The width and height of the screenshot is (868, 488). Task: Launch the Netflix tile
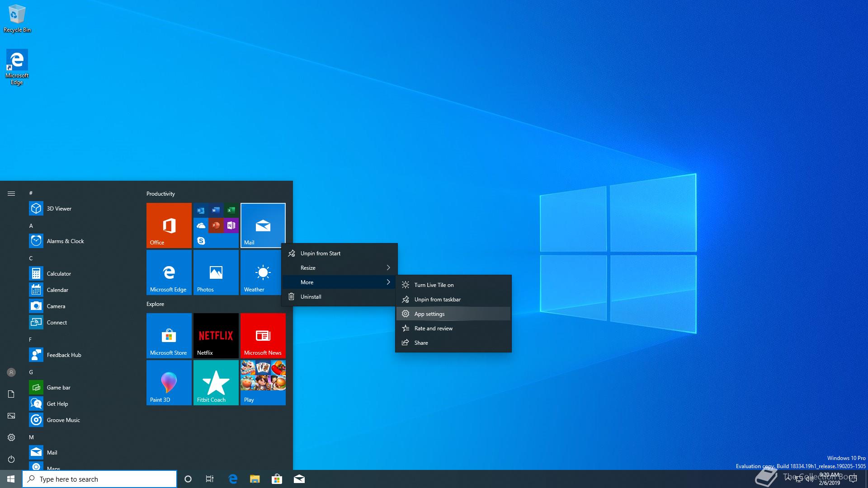click(216, 336)
